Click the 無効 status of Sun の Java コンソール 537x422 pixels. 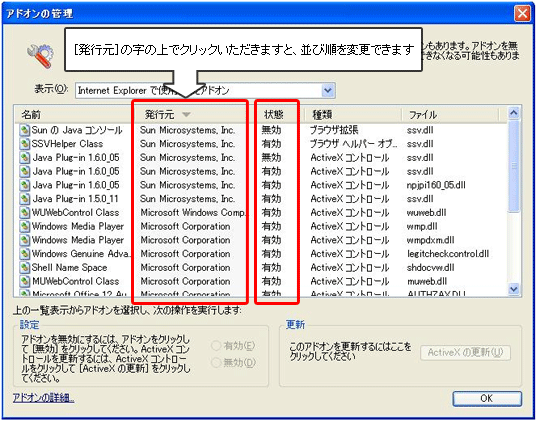[271, 130]
